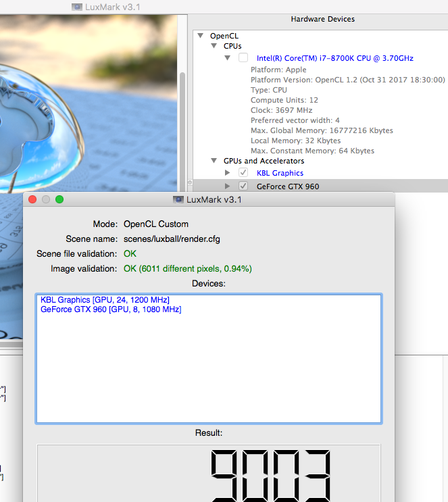Select the KBL Graphics tree row
This screenshot has height=502, width=448.
tap(280, 173)
